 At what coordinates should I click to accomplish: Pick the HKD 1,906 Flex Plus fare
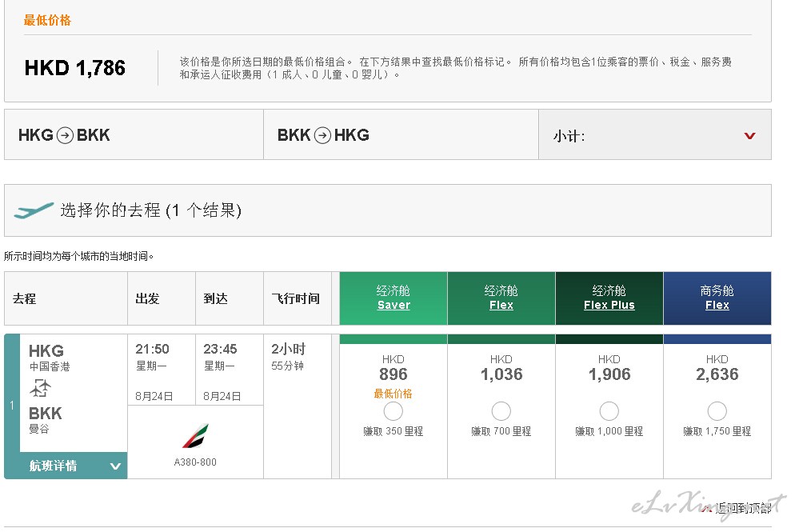[609, 411]
